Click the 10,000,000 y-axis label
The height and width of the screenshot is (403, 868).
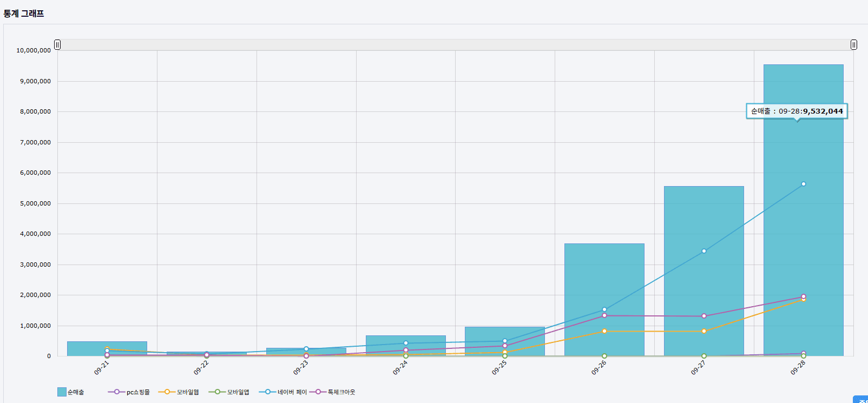point(34,50)
